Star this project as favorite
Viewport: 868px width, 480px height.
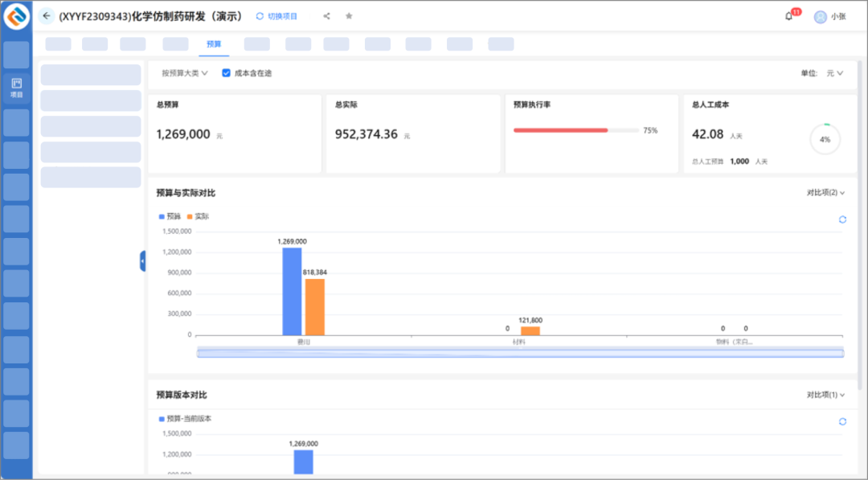(x=349, y=16)
